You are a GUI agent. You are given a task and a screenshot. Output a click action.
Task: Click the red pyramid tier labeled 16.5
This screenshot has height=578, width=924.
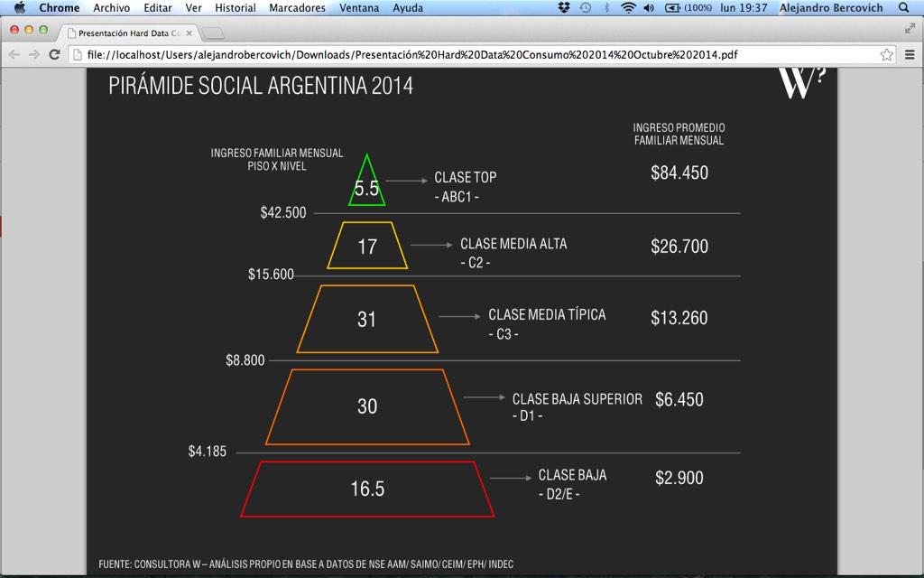pyautogui.click(x=367, y=489)
